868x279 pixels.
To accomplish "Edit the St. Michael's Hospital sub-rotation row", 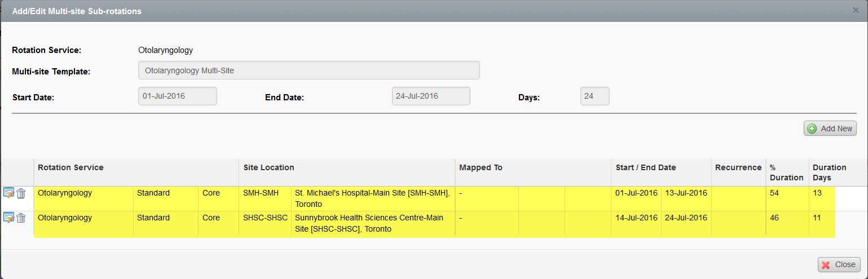I will [x=8, y=193].
